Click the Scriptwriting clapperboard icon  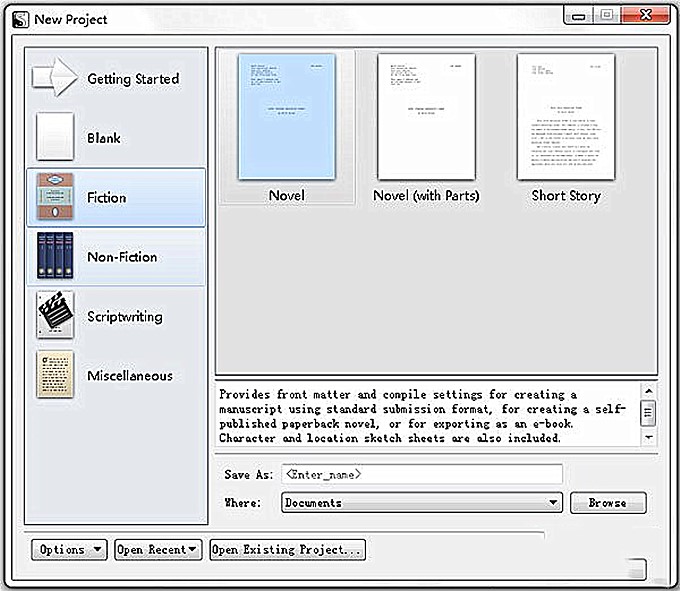[x=55, y=315]
